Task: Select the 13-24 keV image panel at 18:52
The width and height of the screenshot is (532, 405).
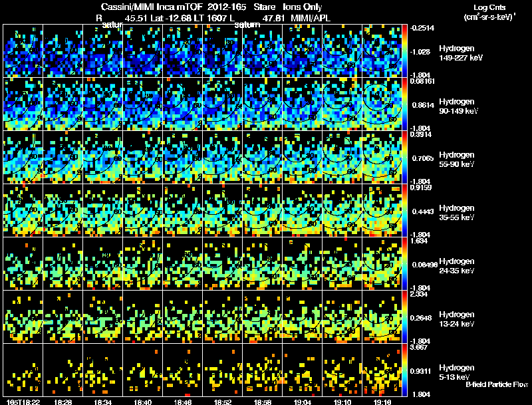Action: (x=223, y=317)
